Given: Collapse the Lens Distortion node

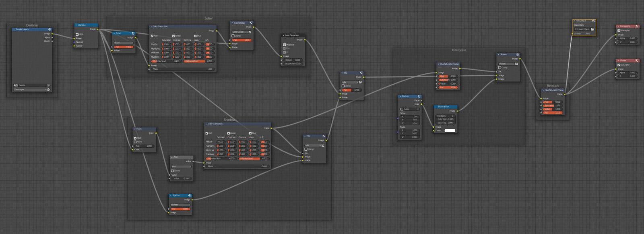Looking at the screenshot, I should 283,35.
